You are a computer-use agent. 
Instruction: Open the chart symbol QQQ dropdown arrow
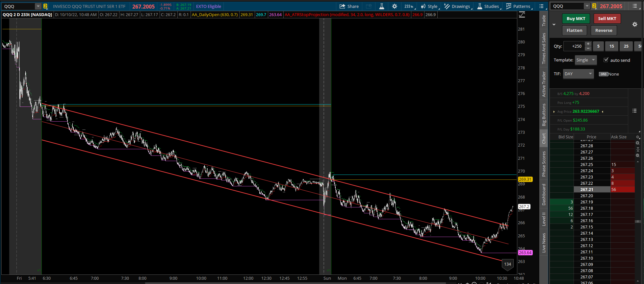point(38,6)
